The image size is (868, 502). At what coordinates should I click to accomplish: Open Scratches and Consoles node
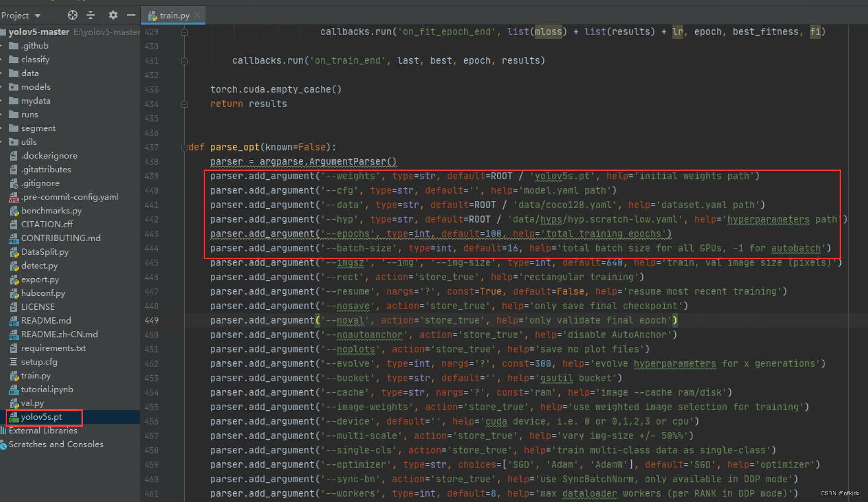tap(56, 444)
